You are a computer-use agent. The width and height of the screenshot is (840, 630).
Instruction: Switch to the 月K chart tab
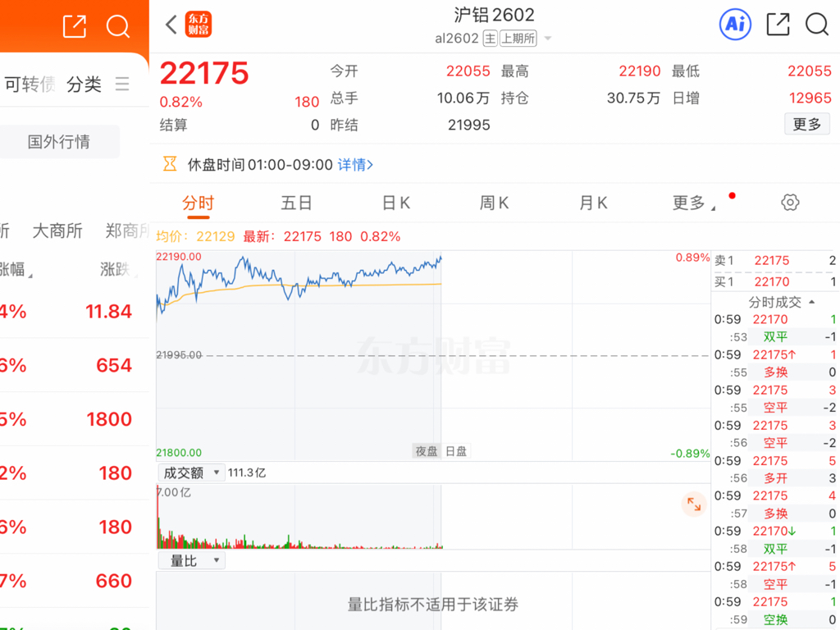[593, 203]
